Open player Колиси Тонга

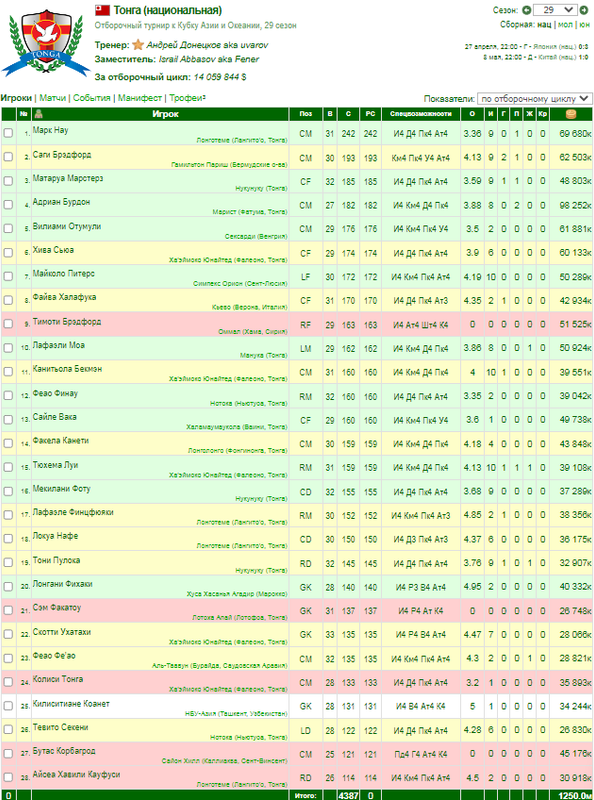point(58,679)
